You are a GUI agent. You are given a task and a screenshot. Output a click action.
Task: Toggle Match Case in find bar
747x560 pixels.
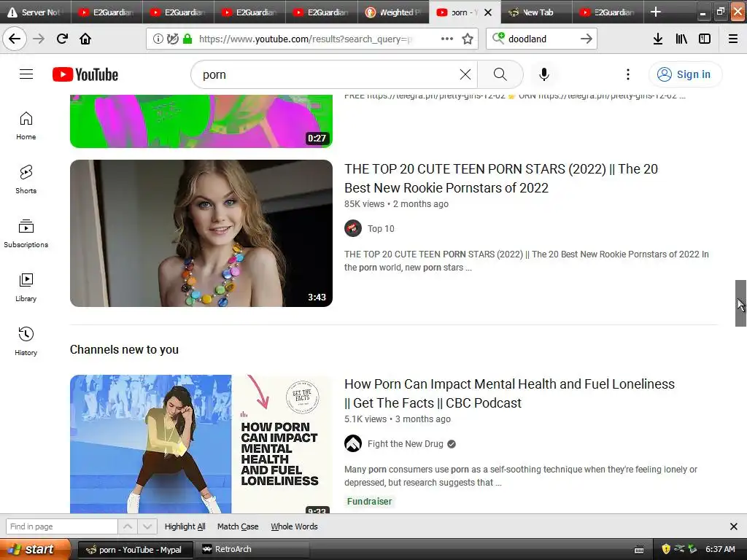pyautogui.click(x=238, y=526)
